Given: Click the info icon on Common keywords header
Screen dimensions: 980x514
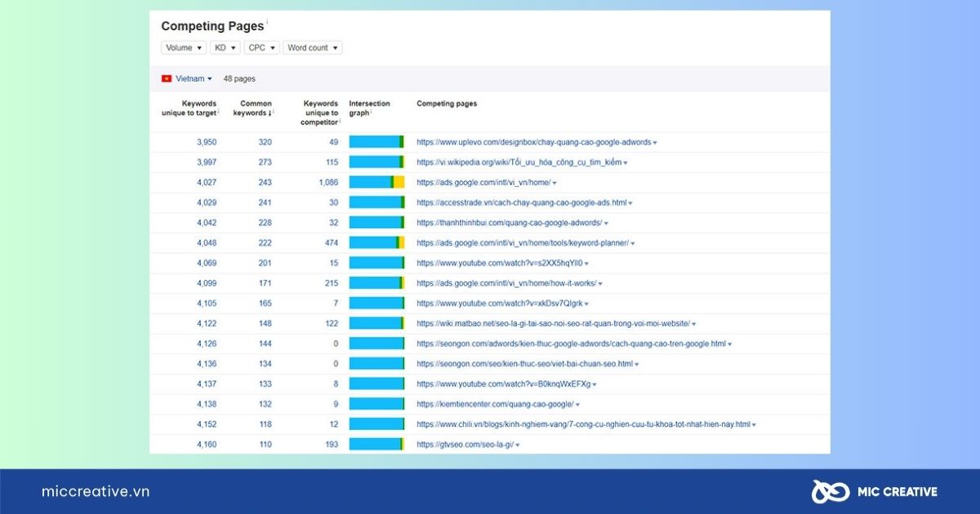Looking at the screenshot, I should tap(274, 112).
